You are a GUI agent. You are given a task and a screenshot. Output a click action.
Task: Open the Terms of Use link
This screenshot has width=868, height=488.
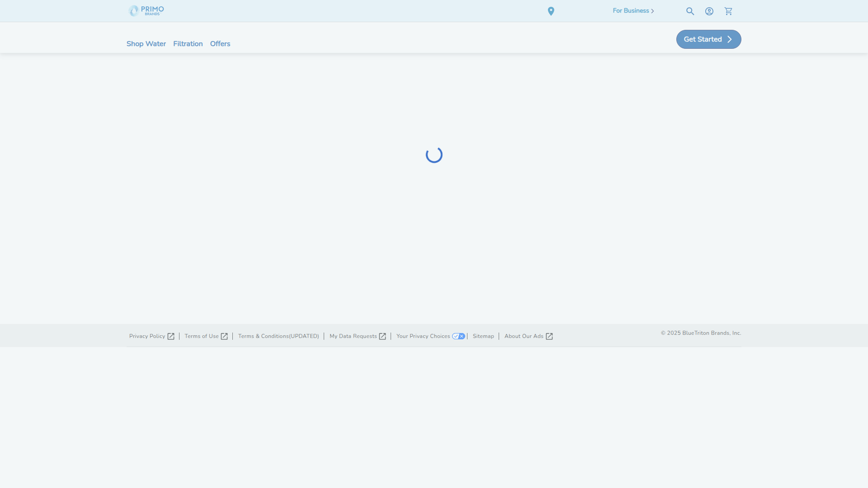201,336
